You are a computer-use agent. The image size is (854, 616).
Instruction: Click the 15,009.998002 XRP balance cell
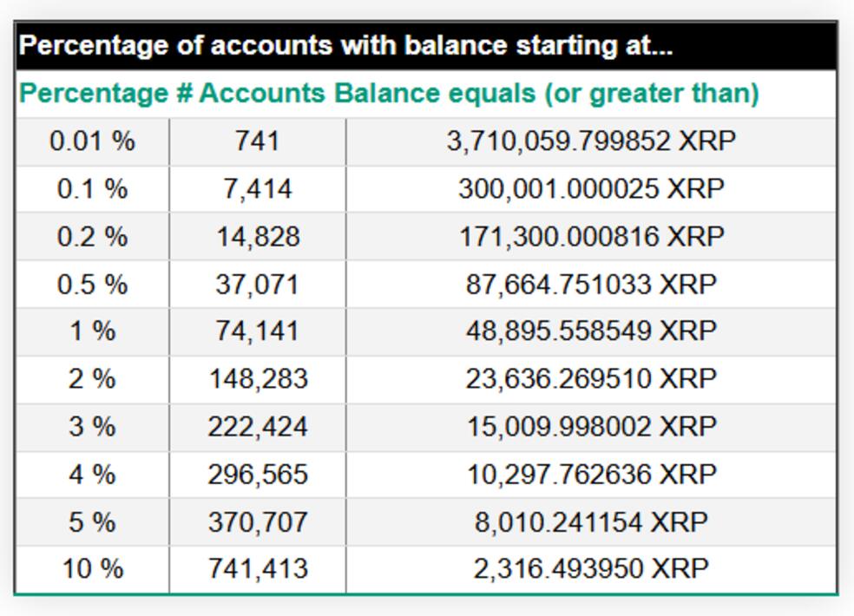tap(591, 427)
